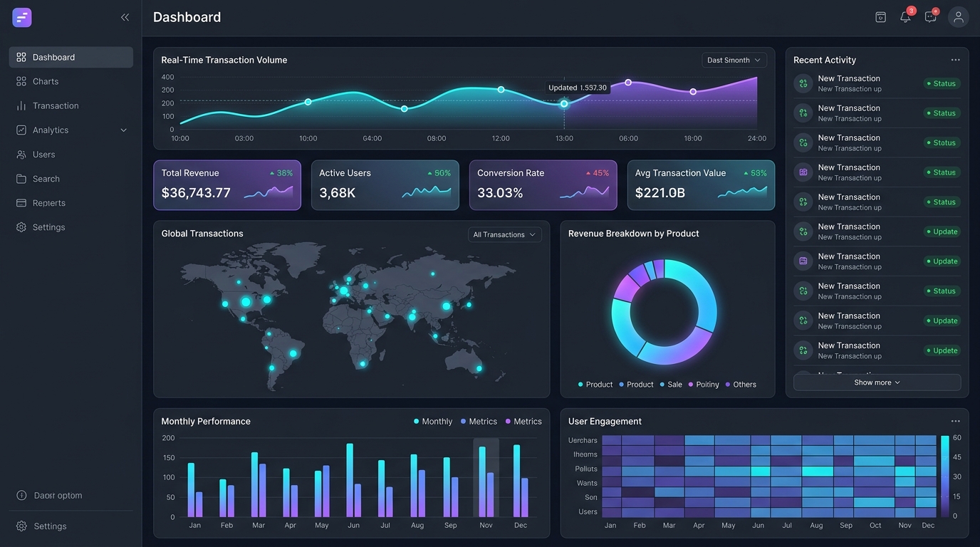
Task: Click the Search folder icon in sidebar
Action: 21,179
